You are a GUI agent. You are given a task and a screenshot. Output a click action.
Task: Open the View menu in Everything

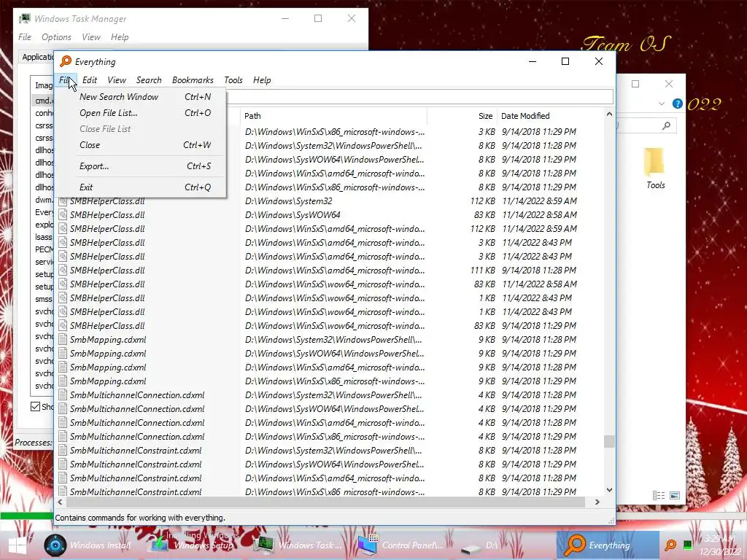click(x=117, y=80)
